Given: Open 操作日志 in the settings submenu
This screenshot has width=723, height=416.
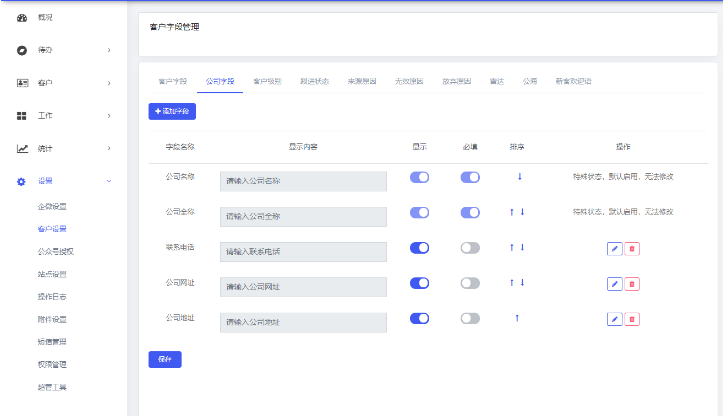Looking at the screenshot, I should (52, 296).
